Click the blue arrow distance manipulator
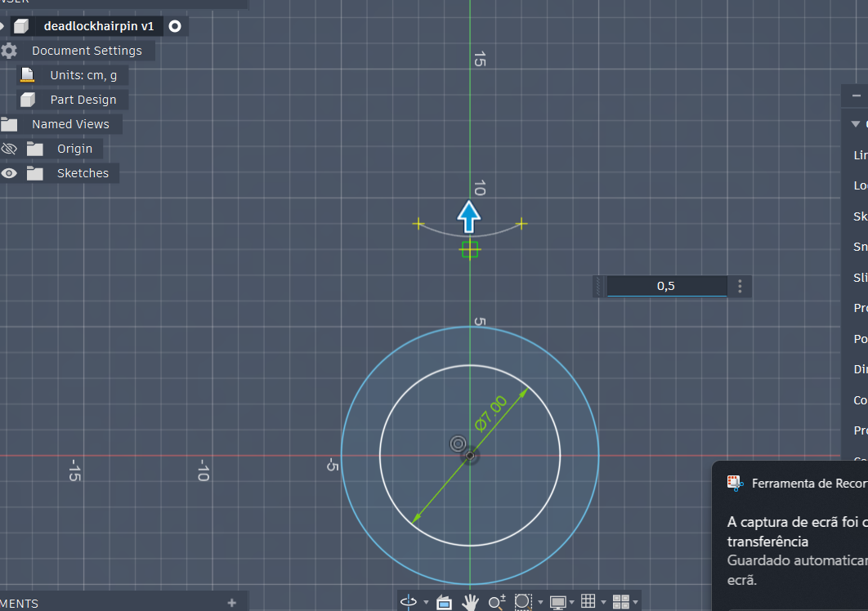Screen dimensions: 868x611 tap(469, 216)
